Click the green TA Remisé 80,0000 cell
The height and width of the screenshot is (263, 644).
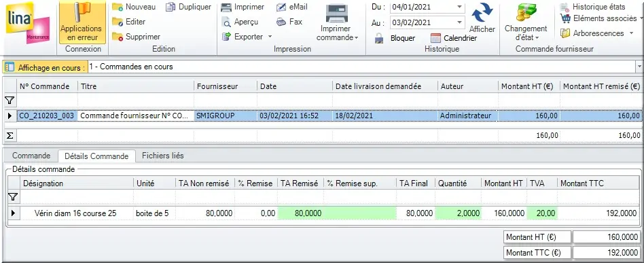click(x=301, y=213)
